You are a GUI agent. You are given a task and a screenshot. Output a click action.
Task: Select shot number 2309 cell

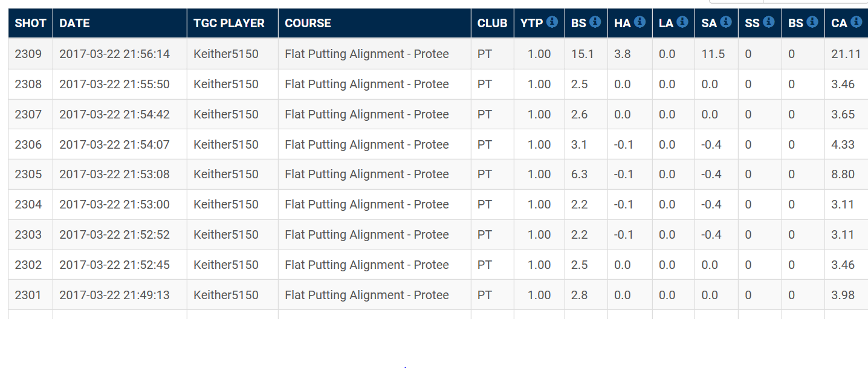(x=28, y=54)
